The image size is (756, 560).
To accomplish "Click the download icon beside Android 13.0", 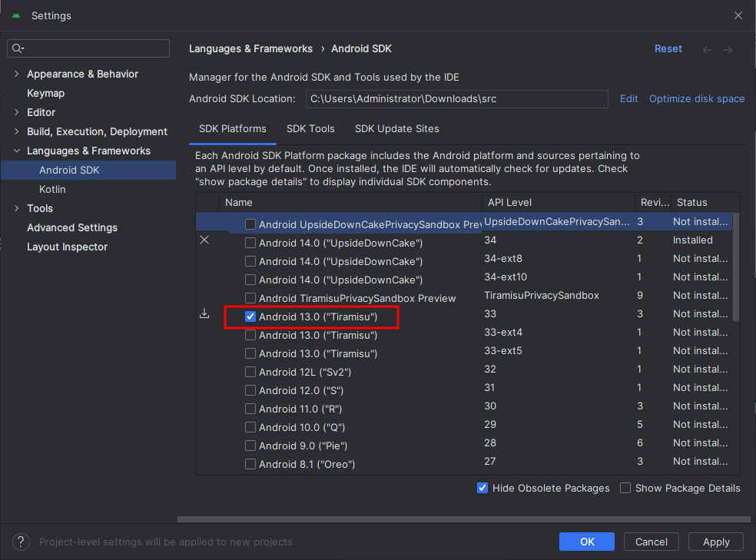I will (x=204, y=313).
